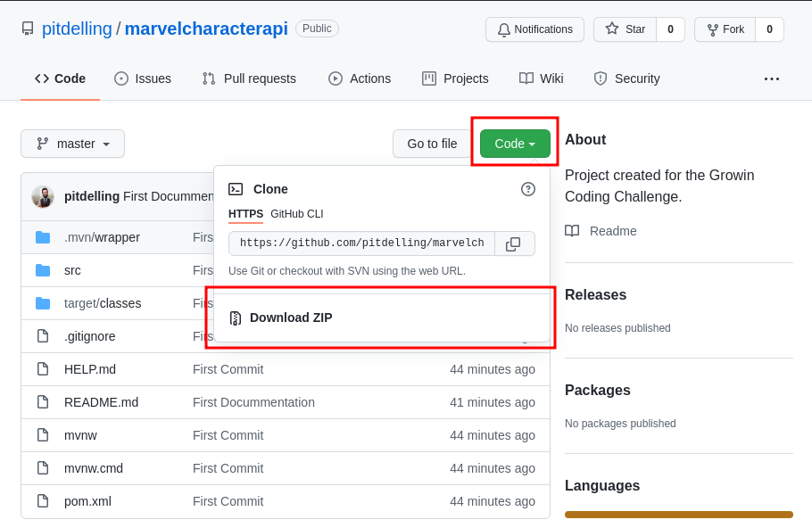Click the file icon beside mvnw.cmd
The width and height of the screenshot is (812, 528).
(43, 468)
